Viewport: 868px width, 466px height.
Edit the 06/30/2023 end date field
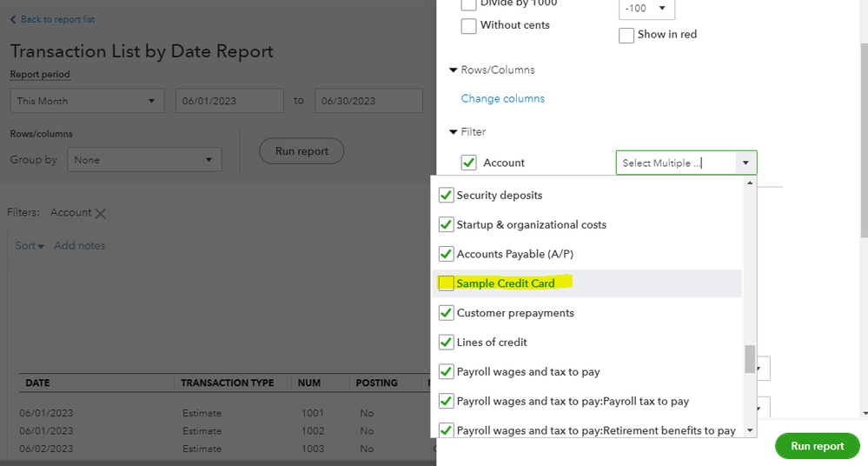368,101
